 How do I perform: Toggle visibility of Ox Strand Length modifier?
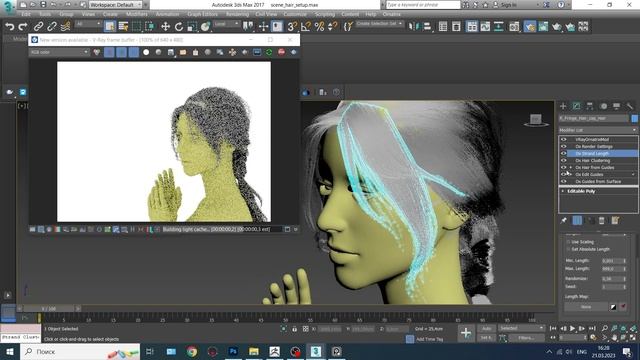[564, 153]
